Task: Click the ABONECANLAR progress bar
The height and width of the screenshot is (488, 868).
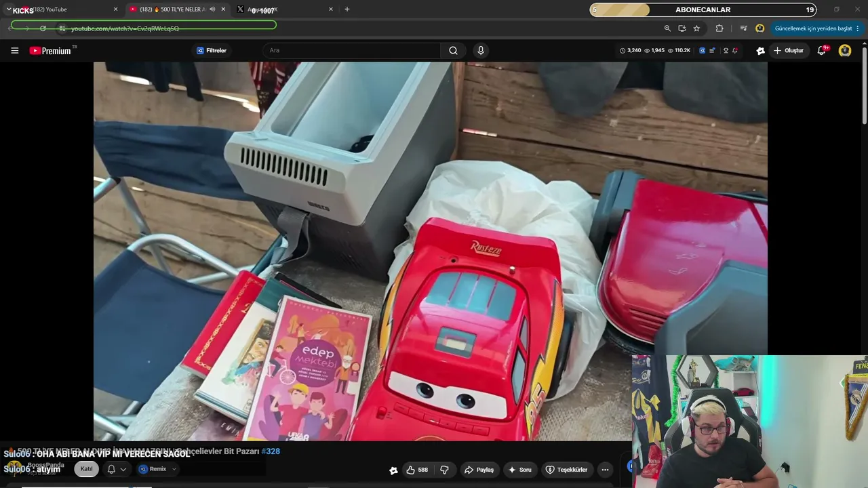Action: pos(703,9)
